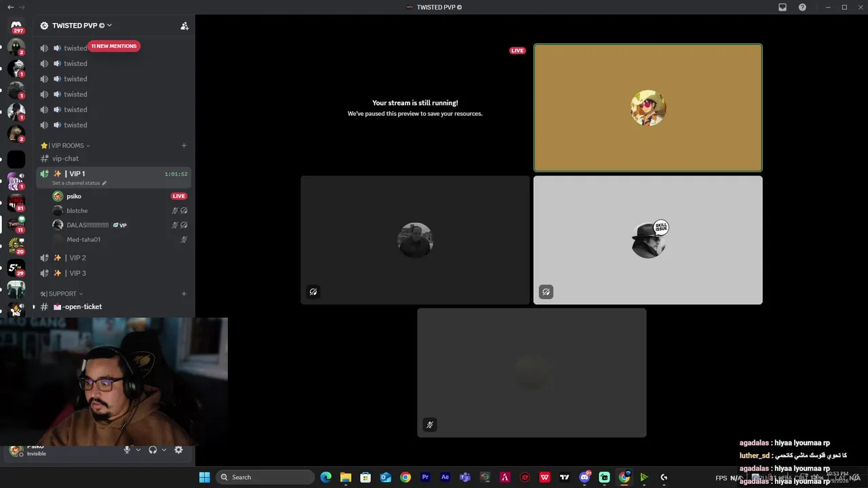
Task: Click the LIVE badge next to psiko
Action: click(179, 196)
